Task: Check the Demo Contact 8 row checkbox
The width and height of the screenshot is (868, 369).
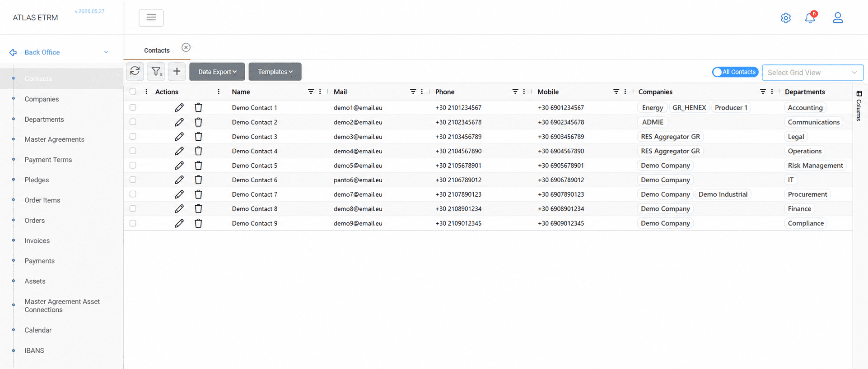Action: point(133,208)
